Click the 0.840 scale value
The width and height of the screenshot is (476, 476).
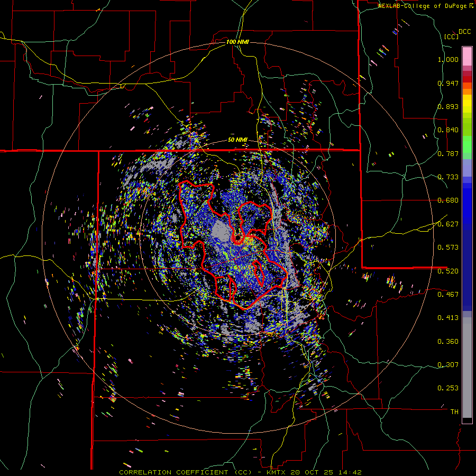(448, 130)
